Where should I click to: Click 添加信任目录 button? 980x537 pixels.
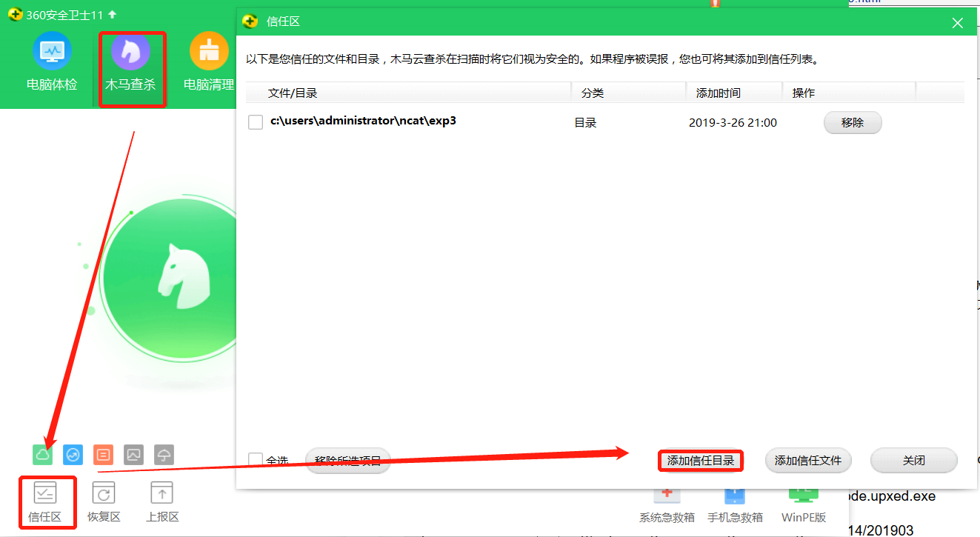[x=701, y=461]
